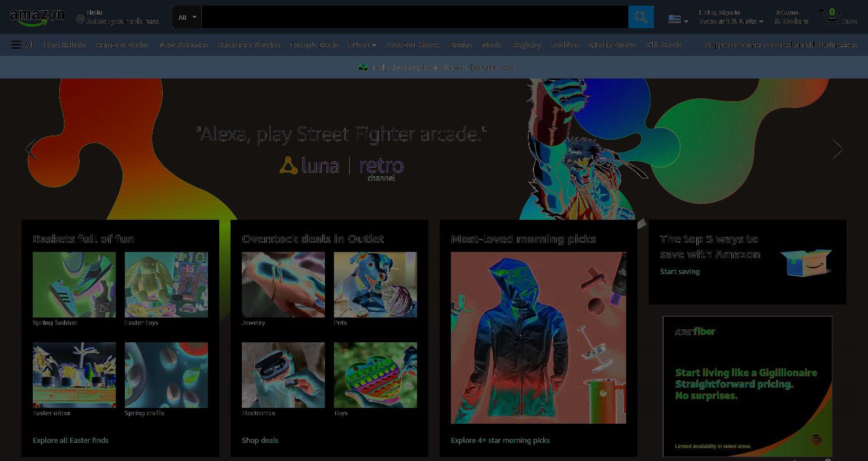Open New Releases in navigation bar

(x=184, y=45)
